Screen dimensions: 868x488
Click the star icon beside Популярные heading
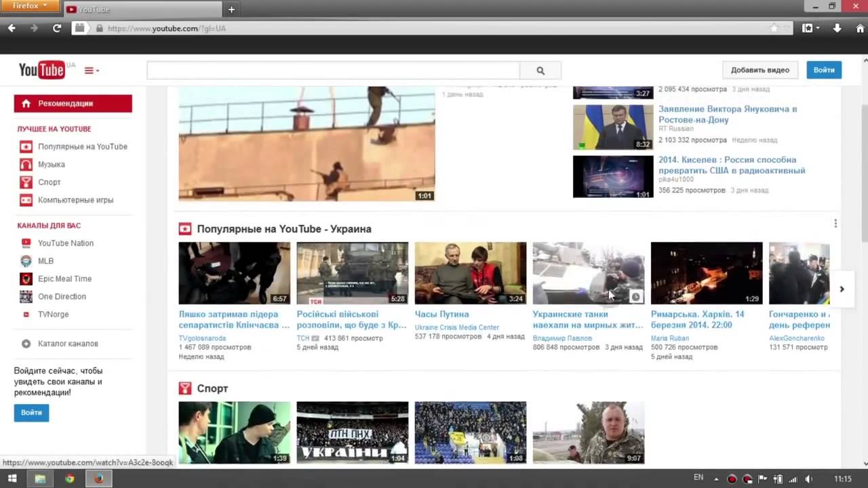185,229
